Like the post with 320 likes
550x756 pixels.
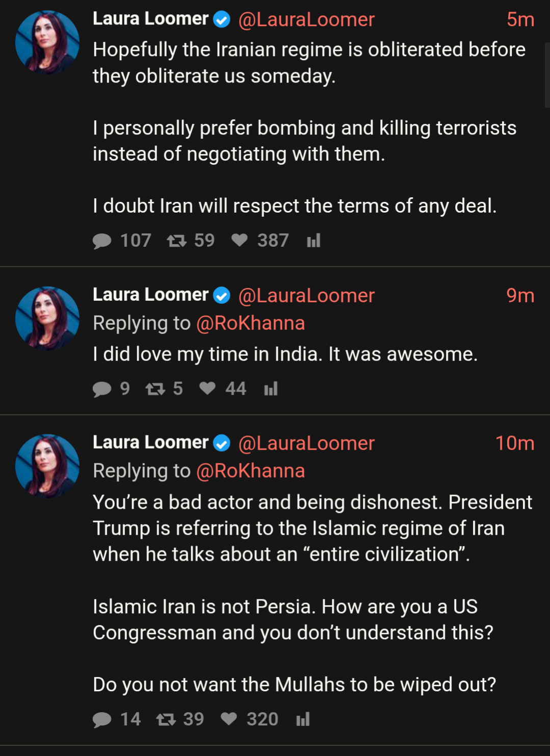229,719
